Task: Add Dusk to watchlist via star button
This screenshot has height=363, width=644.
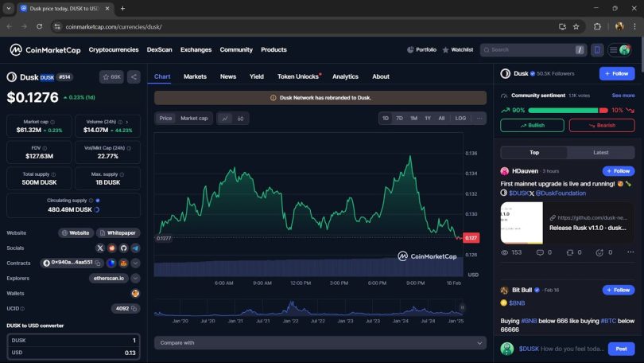Action: 111,77
